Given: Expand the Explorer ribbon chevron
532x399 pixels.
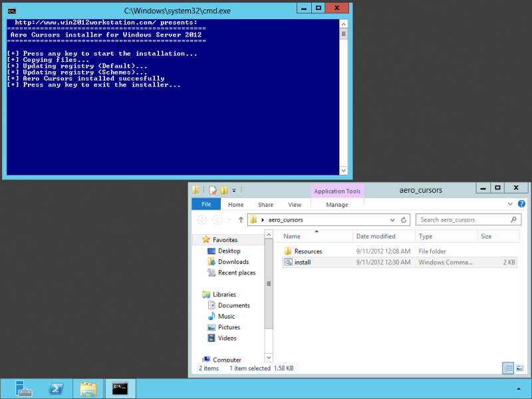Looking at the screenshot, I should [510, 204].
